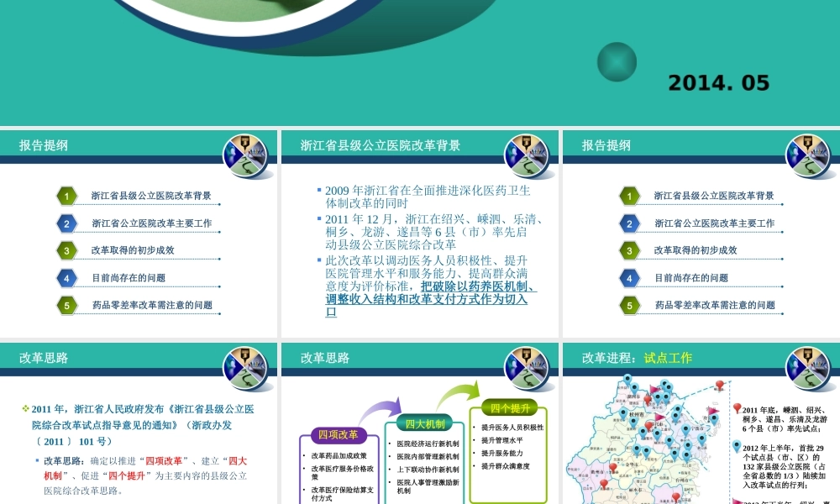Click the hexagon numbered 1 on the left 报告提纲 slide
The image size is (840, 504).
[x=66, y=196]
